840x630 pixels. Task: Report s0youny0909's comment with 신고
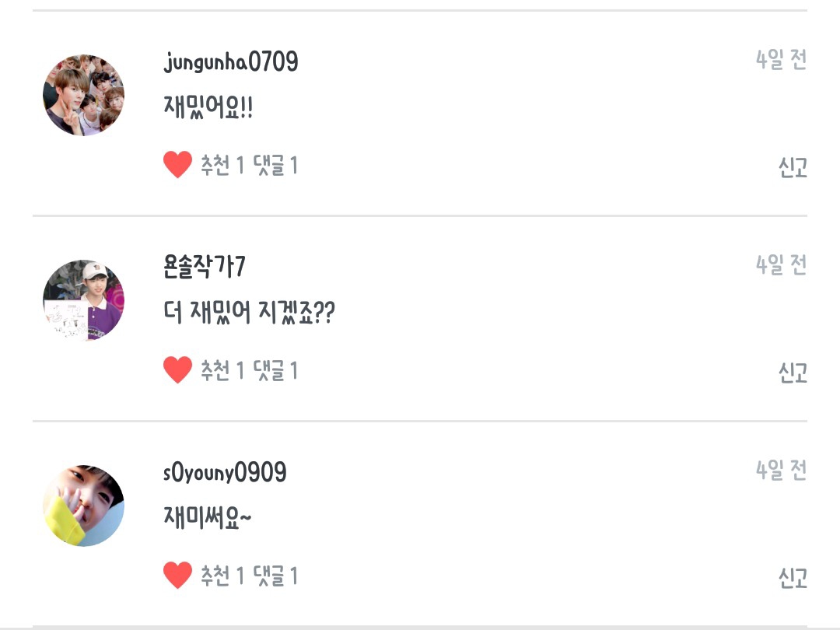coord(793,578)
